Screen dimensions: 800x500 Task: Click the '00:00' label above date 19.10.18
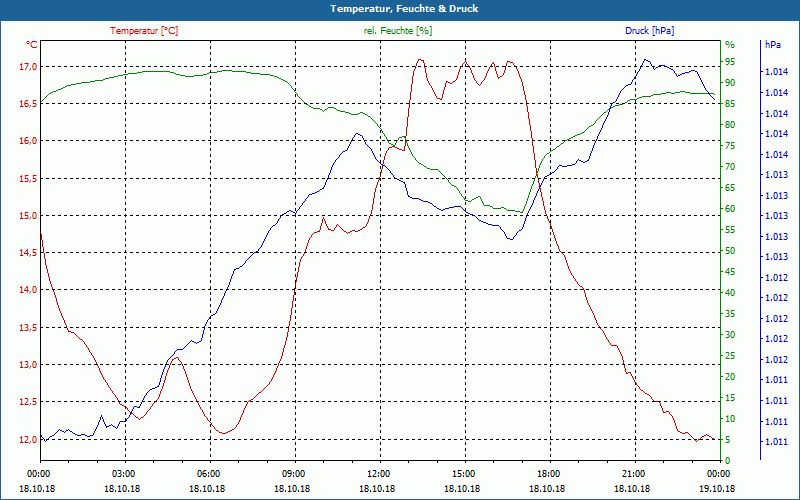pyautogui.click(x=718, y=474)
